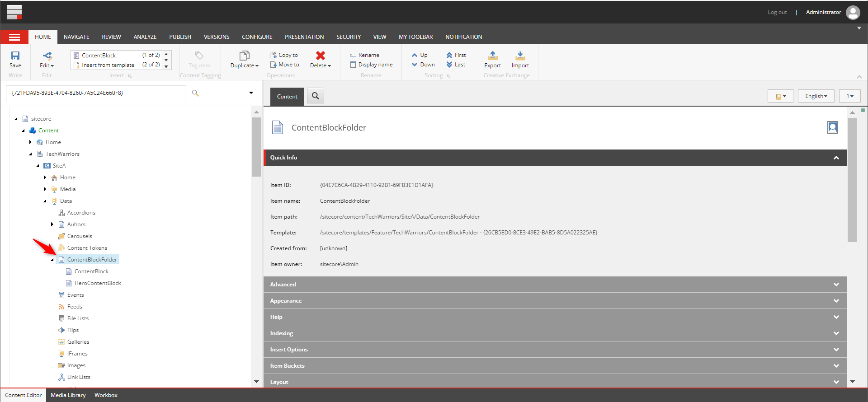This screenshot has height=402, width=868.
Task: Move item to First position
Action: [456, 55]
